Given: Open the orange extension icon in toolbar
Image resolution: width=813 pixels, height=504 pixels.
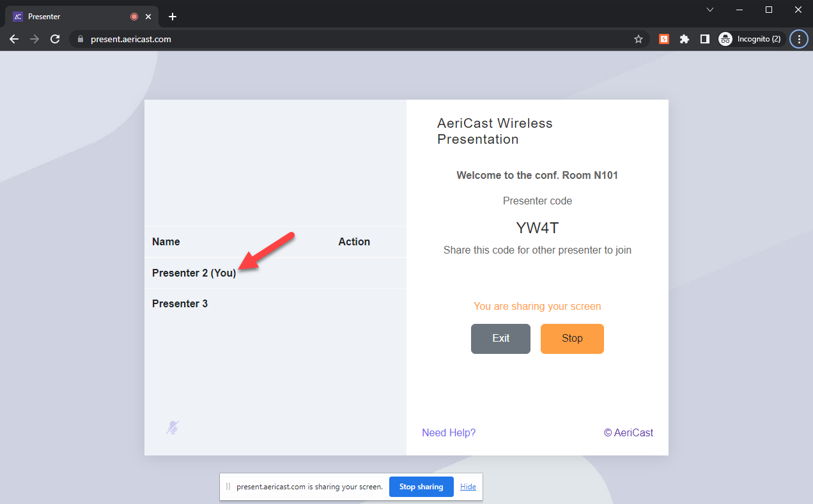Looking at the screenshot, I should click(664, 39).
